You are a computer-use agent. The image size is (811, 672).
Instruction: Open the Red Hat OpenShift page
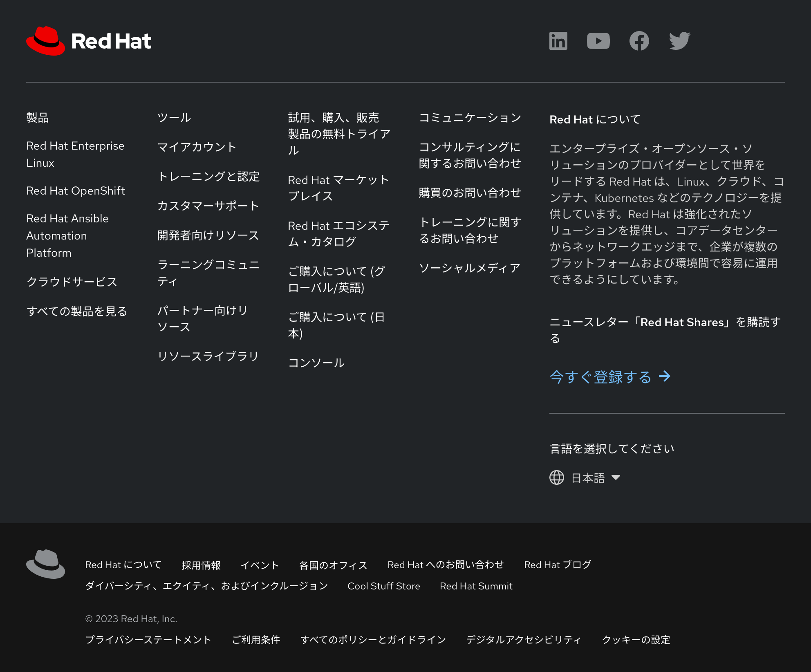click(x=76, y=190)
